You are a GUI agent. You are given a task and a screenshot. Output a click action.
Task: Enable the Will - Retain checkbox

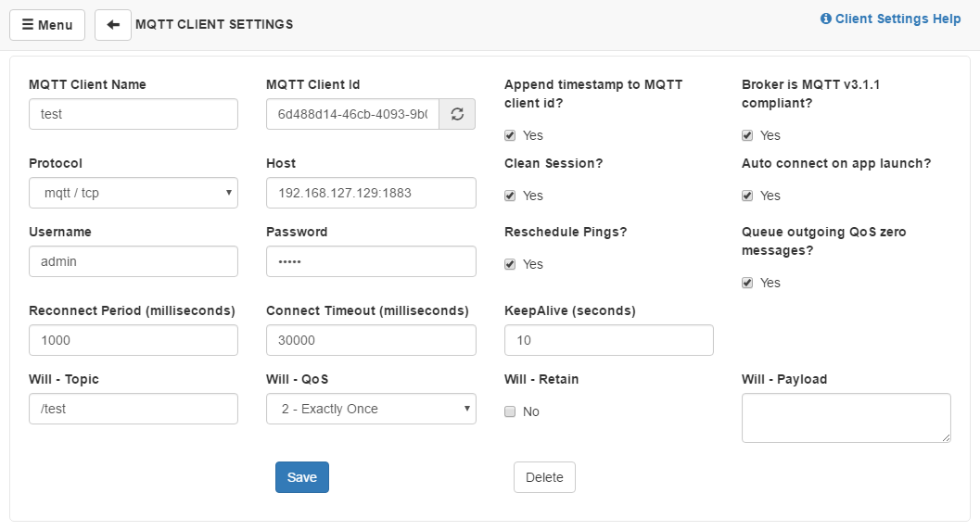(x=510, y=411)
